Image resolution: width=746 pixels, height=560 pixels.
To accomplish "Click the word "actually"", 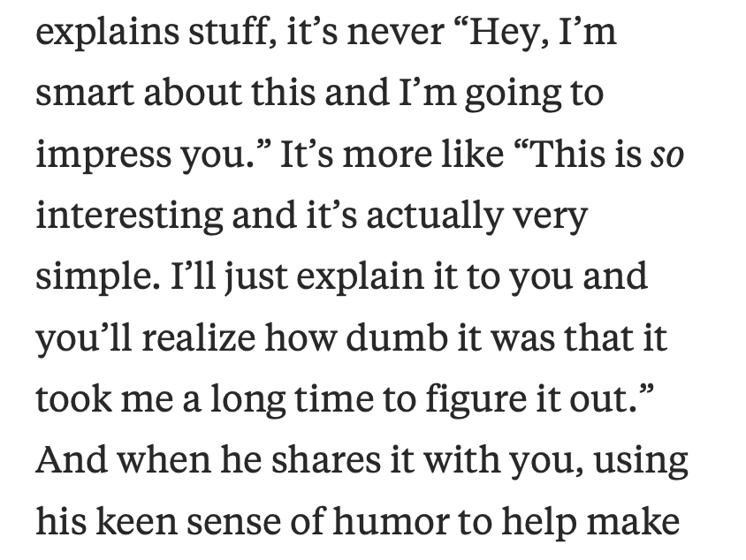I will point(434,217).
